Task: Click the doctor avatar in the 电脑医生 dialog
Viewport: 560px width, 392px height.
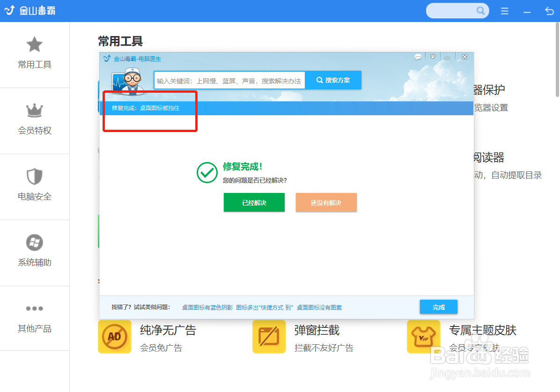Action: click(129, 81)
